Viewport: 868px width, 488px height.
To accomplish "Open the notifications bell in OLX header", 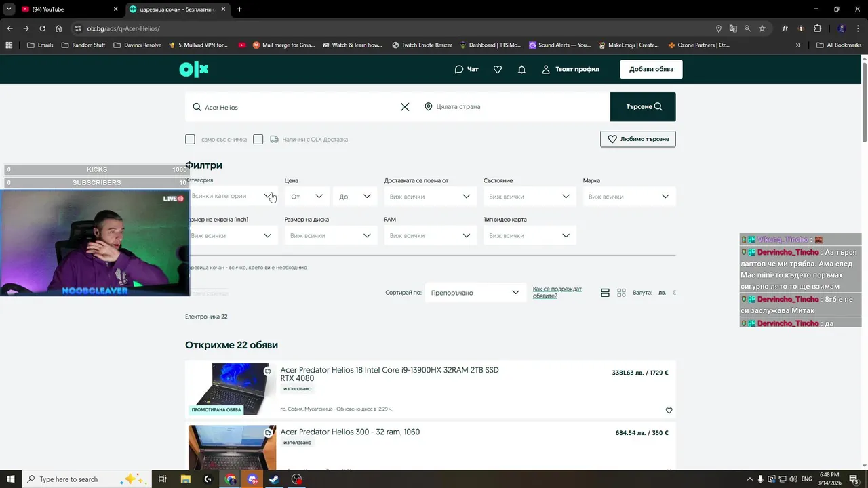I will pos(521,69).
